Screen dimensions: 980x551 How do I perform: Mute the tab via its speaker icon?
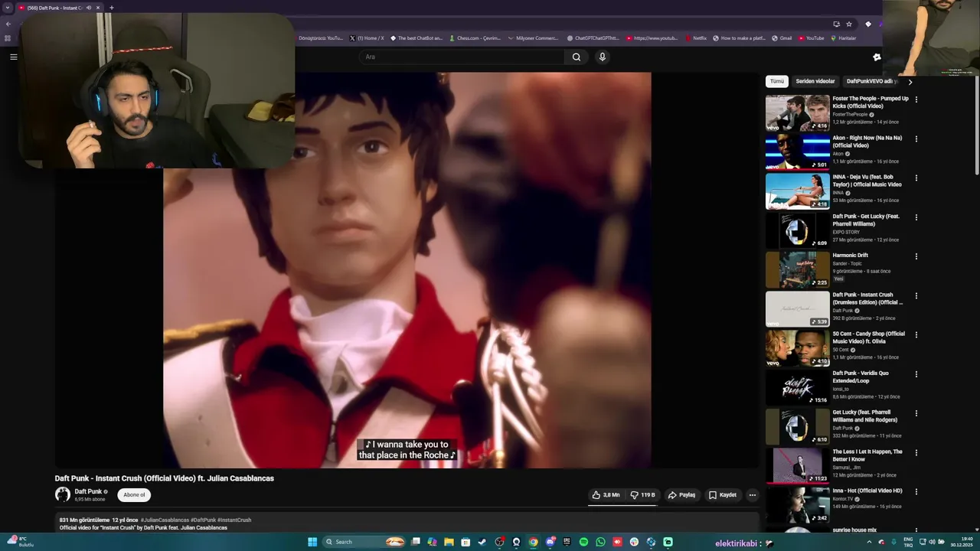click(89, 8)
